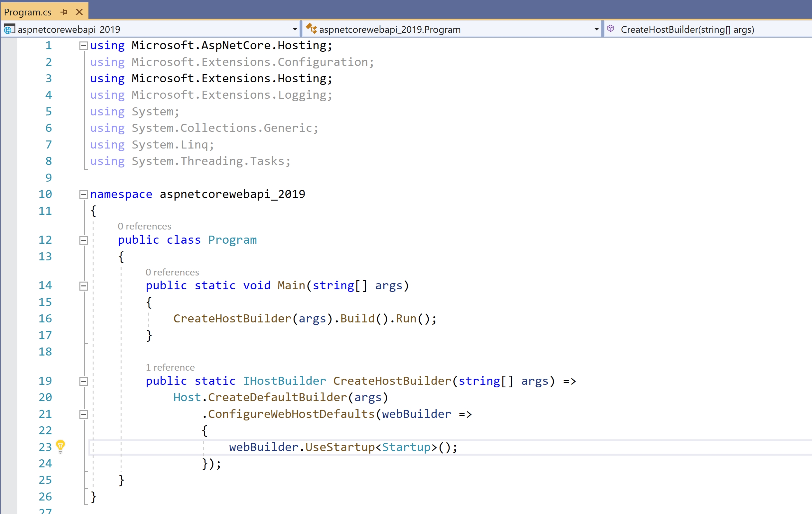Collapse the ConfigureWebHostDefaults lambda block

pos(83,414)
